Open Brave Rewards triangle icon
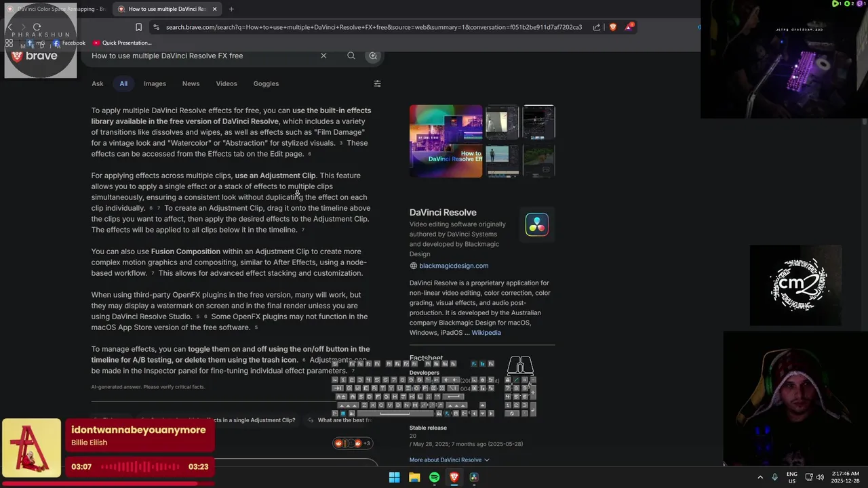The width and height of the screenshot is (868, 488). (x=630, y=27)
